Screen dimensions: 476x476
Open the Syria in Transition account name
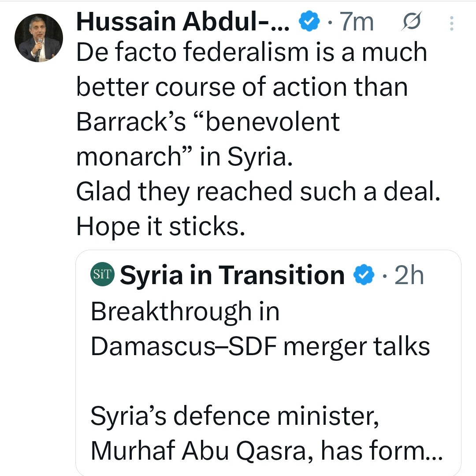tap(232, 275)
